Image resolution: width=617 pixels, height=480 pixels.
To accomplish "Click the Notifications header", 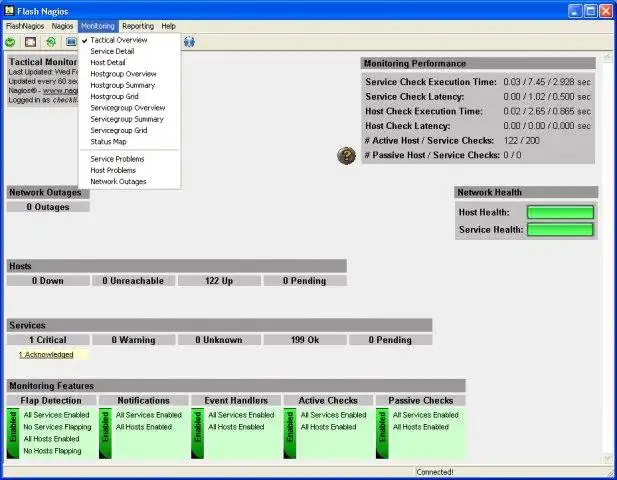I will (144, 401).
